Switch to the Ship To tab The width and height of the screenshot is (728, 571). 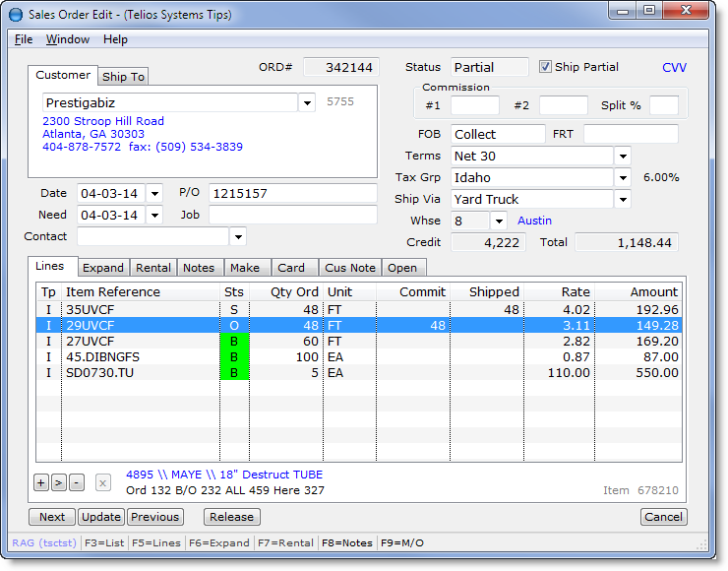123,77
